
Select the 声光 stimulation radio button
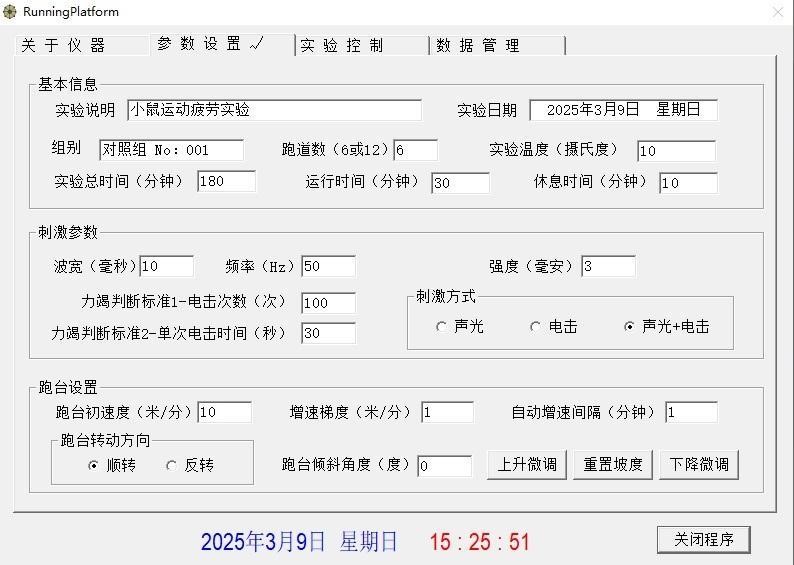point(442,327)
